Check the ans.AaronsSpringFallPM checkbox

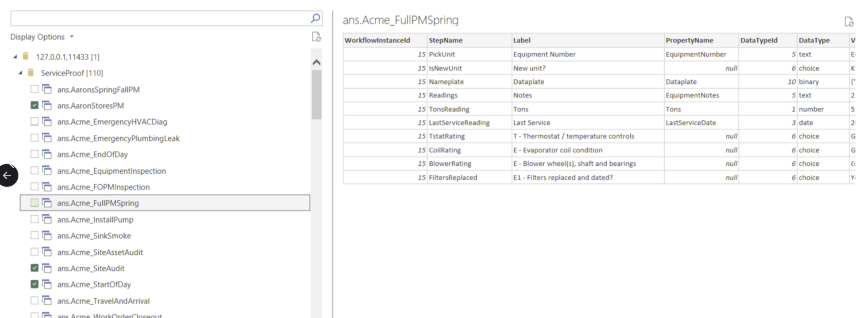[x=34, y=89]
